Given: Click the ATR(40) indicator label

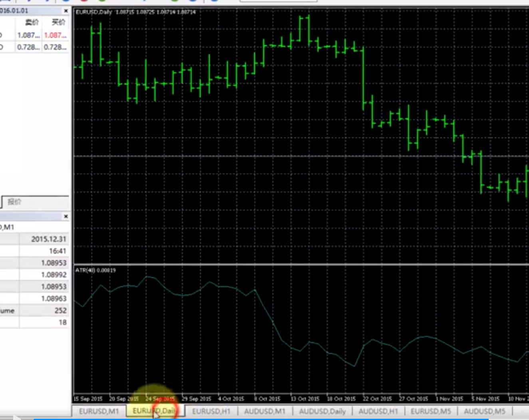Looking at the screenshot, I should [95, 271].
